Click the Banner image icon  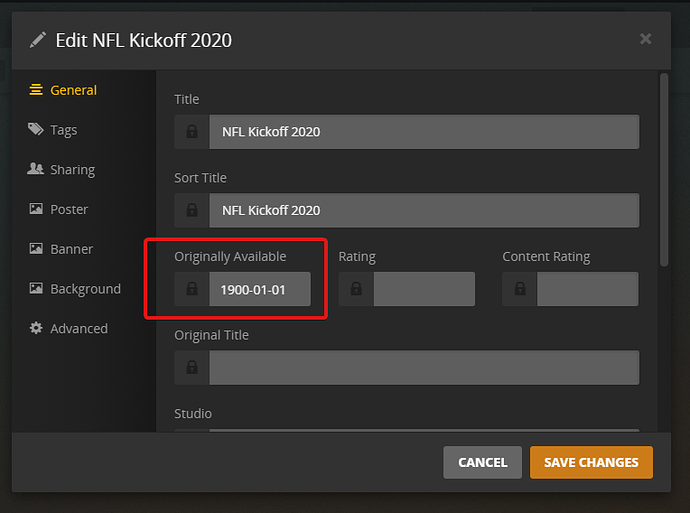[36, 249]
